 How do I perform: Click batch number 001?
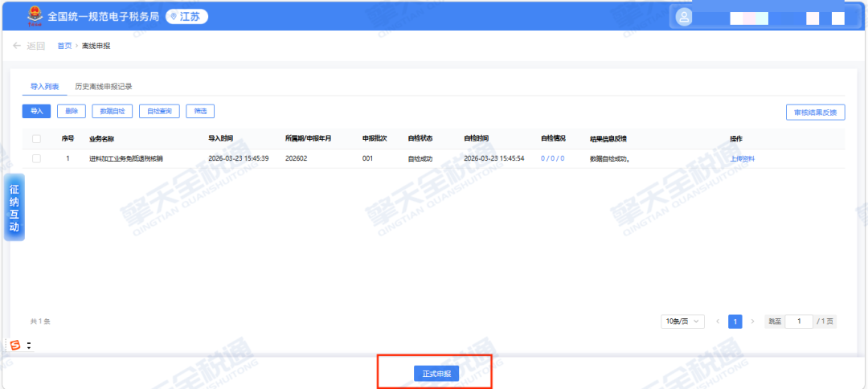(x=367, y=158)
